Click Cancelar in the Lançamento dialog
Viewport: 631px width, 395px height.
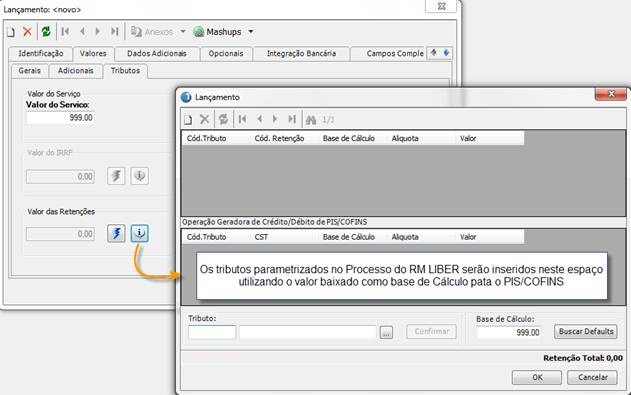coord(592,377)
